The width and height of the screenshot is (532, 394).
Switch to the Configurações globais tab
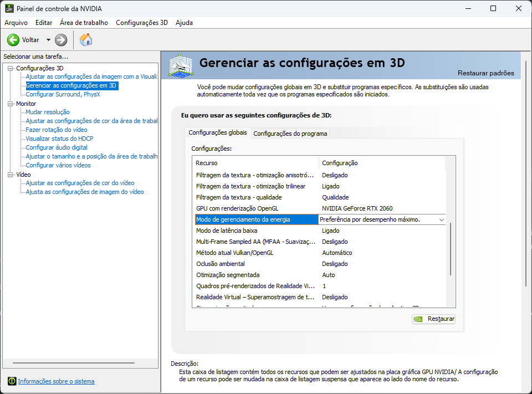218,132
